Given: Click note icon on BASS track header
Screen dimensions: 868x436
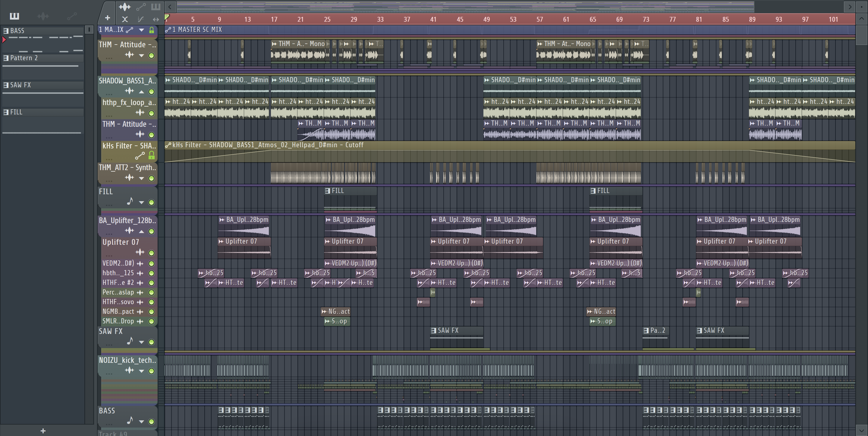Looking at the screenshot, I should (130, 421).
